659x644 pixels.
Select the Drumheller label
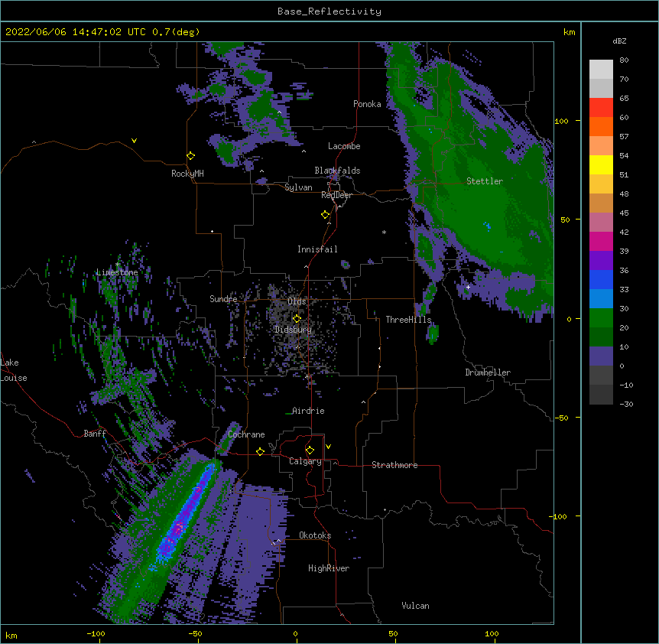pos(488,372)
